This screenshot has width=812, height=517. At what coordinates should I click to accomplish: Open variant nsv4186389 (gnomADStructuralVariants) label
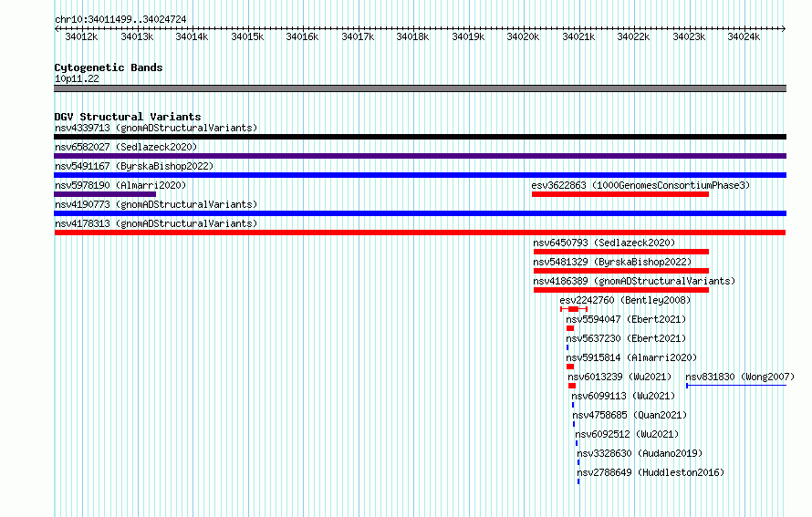634,281
